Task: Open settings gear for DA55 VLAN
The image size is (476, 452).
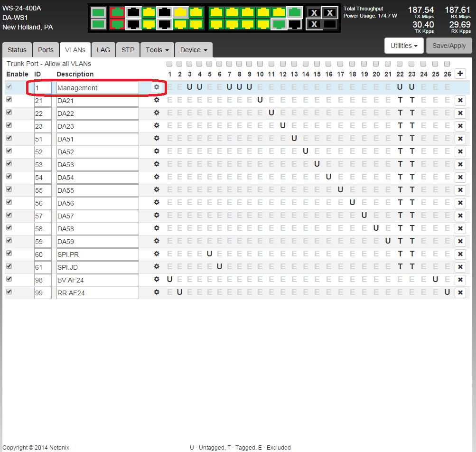Action: 156,189
